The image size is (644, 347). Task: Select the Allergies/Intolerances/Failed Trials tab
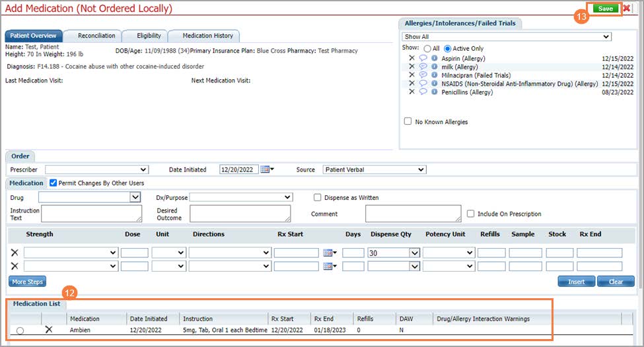tap(460, 23)
